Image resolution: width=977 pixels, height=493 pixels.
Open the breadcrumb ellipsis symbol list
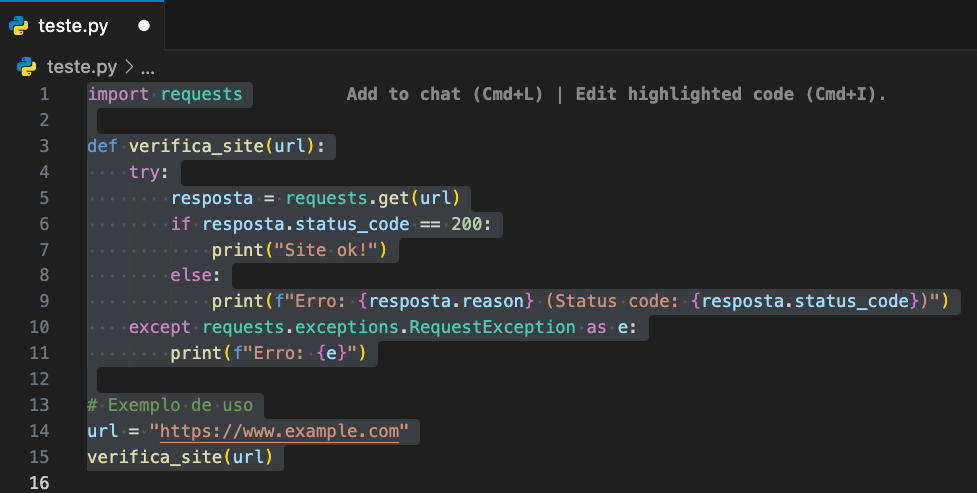point(148,67)
